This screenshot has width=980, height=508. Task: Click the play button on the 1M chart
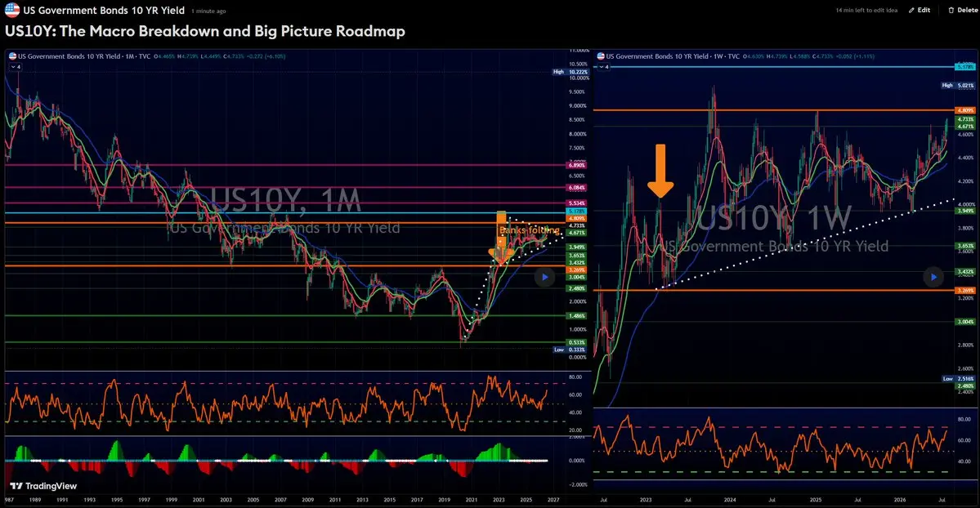point(545,277)
